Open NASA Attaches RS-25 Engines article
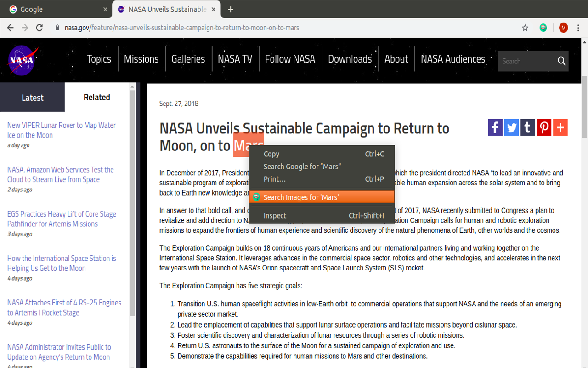 (64, 308)
